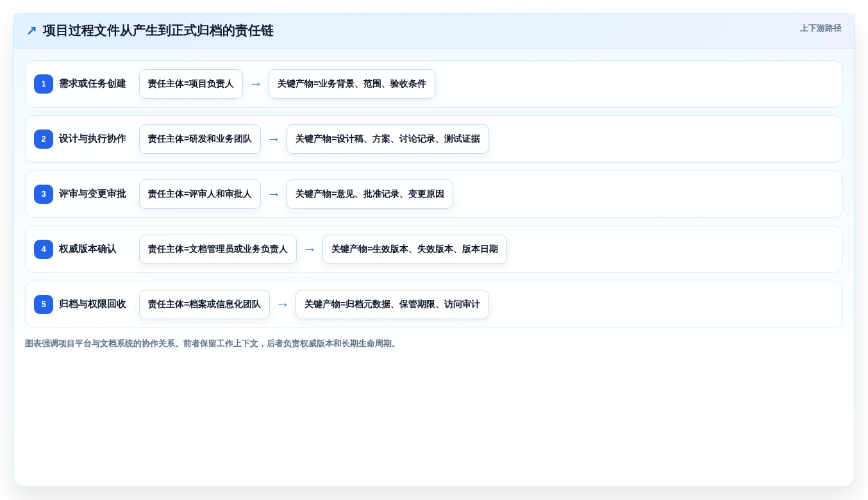Click the 关键产物=意见、批准记录、变更原因 chip
This screenshot has height=500, width=868.
coord(370,194)
